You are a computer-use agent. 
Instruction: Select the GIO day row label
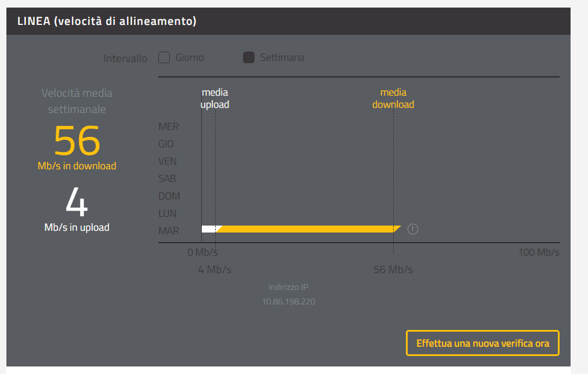[x=166, y=144]
